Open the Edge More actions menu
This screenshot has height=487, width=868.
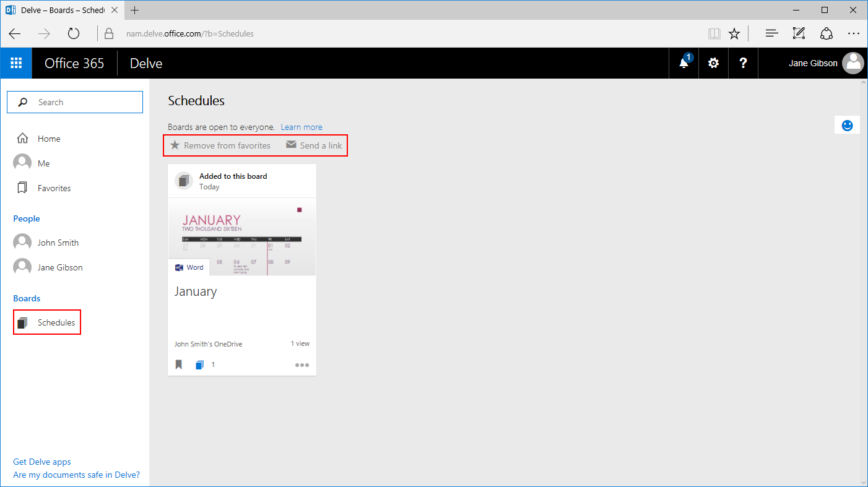(x=854, y=33)
